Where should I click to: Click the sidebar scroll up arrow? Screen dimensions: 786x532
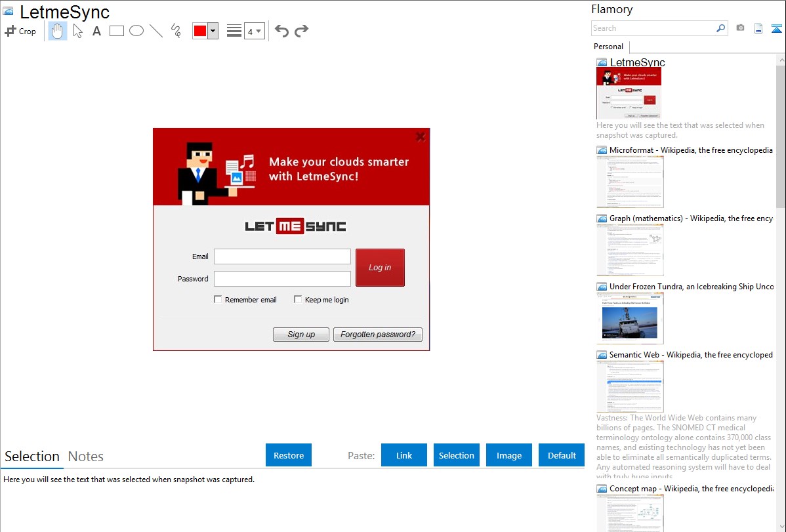click(x=781, y=60)
